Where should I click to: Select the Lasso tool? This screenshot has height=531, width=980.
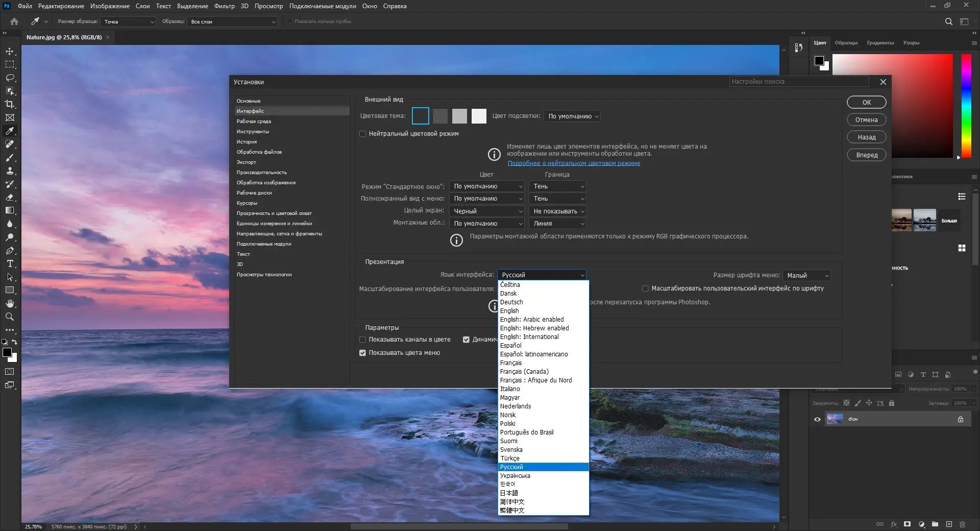tap(10, 78)
